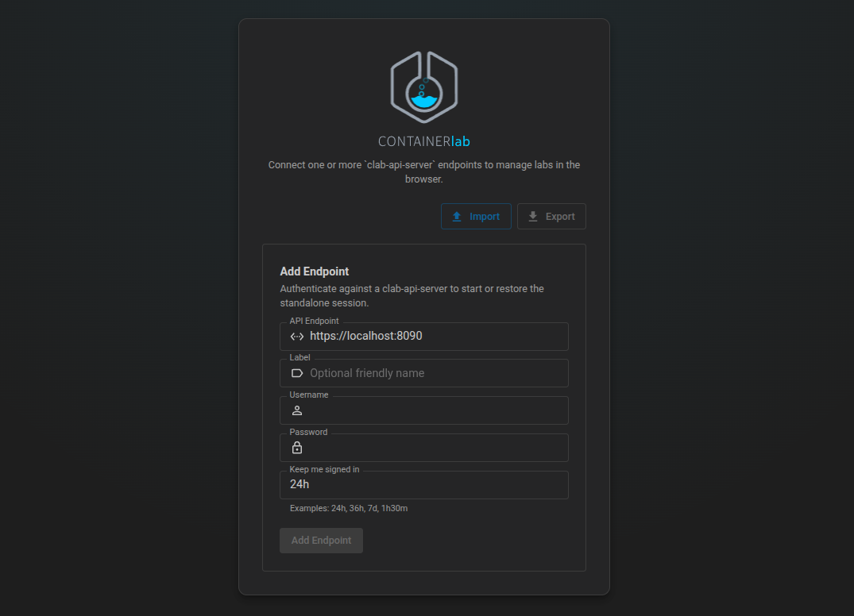Viewport: 854px width, 616px height.
Task: Click the API Endpoint link icon
Action: coord(297,337)
